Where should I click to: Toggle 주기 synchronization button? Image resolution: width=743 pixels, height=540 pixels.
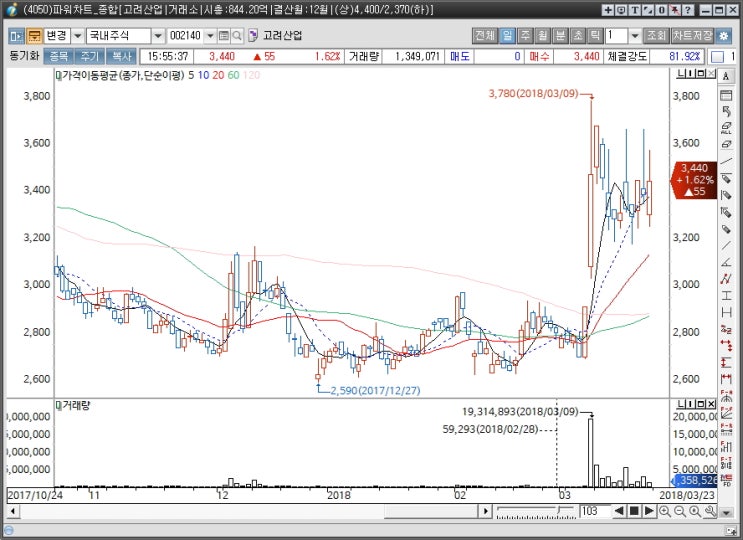(90, 56)
